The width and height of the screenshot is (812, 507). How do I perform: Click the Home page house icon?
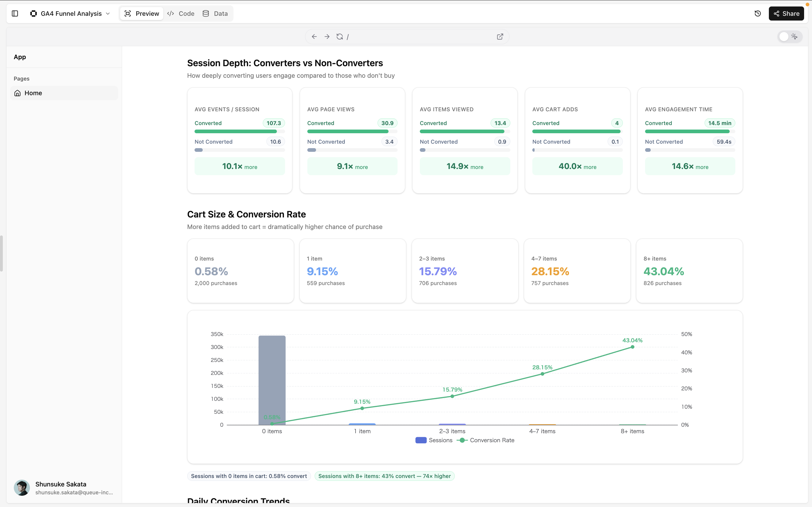click(x=17, y=93)
